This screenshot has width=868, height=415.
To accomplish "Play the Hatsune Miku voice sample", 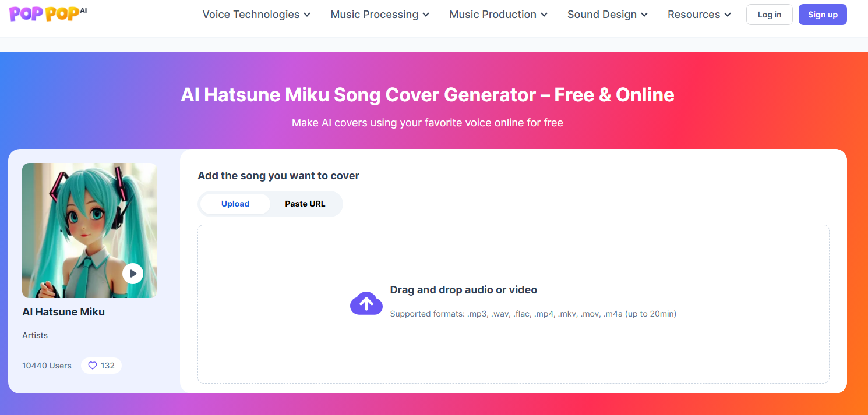I will (x=133, y=273).
